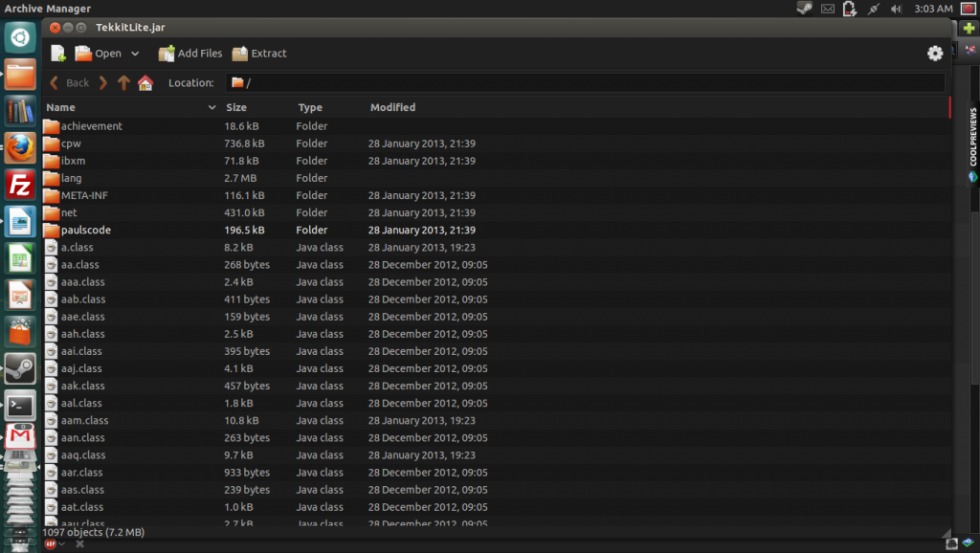
Task: Click the New Archive icon in toolbar
Action: tap(58, 54)
